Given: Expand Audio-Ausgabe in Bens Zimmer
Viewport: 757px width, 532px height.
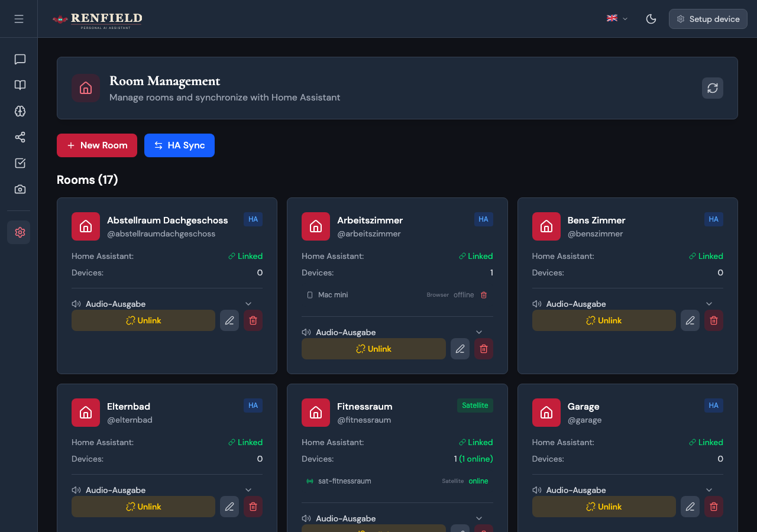Looking at the screenshot, I should point(709,304).
